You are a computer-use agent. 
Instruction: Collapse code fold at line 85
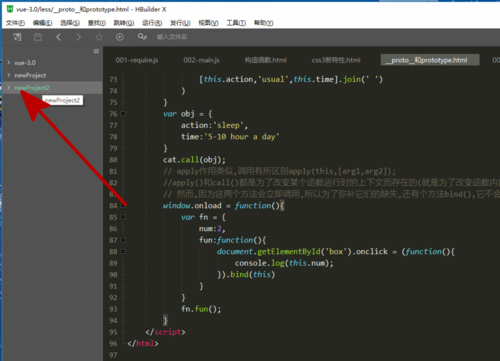pyautogui.click(x=123, y=217)
